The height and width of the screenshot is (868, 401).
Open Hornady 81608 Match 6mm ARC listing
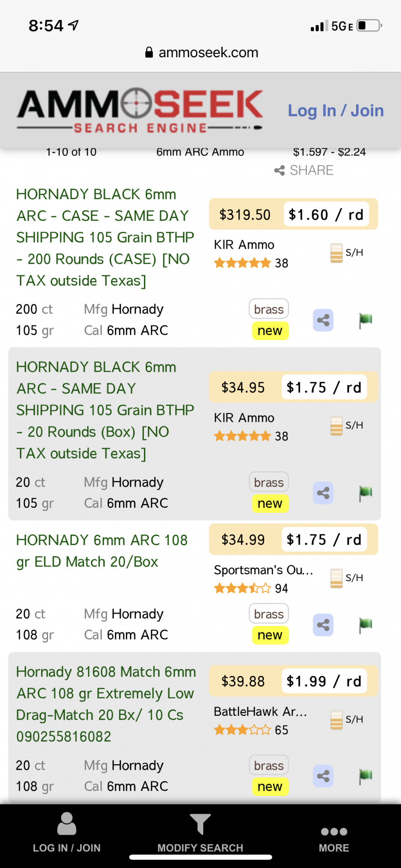[x=106, y=704]
